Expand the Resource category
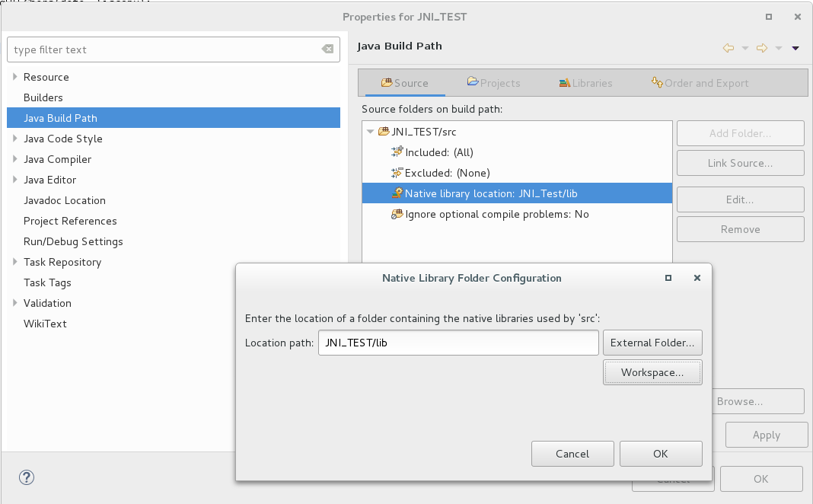 14,77
